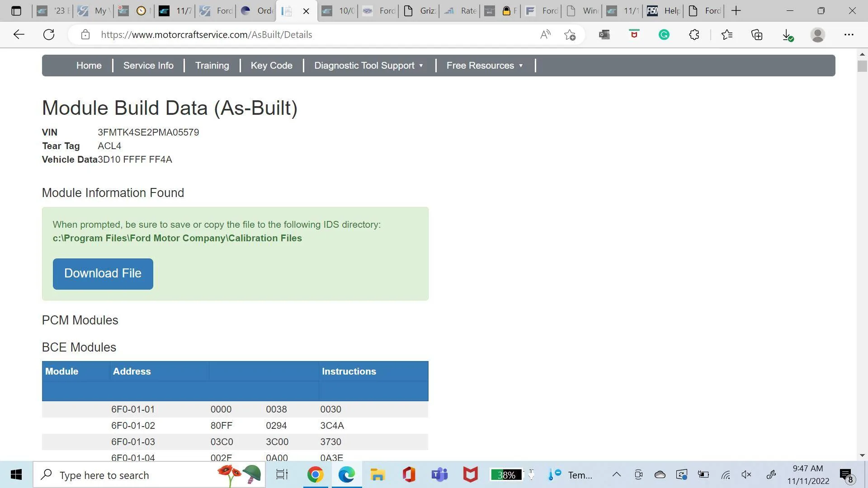Image resolution: width=868 pixels, height=488 pixels.
Task: Go to Home in the site navigation
Action: click(x=89, y=66)
